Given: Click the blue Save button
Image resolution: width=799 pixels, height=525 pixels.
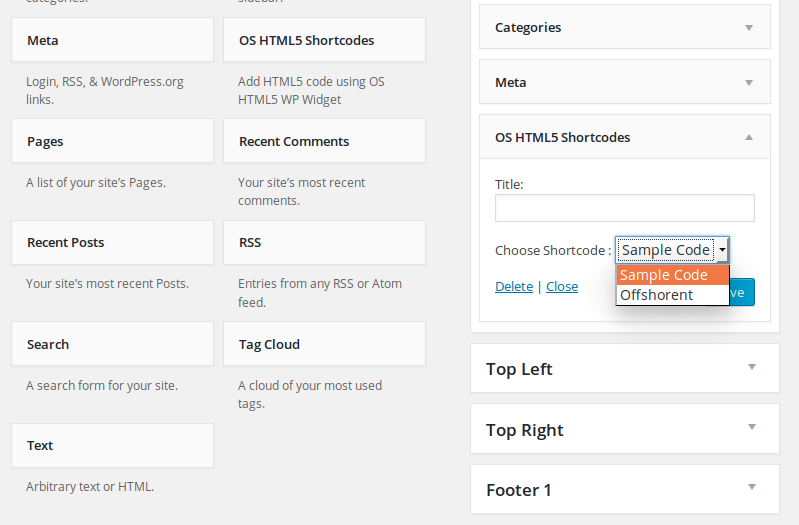Looking at the screenshot, I should point(742,292).
